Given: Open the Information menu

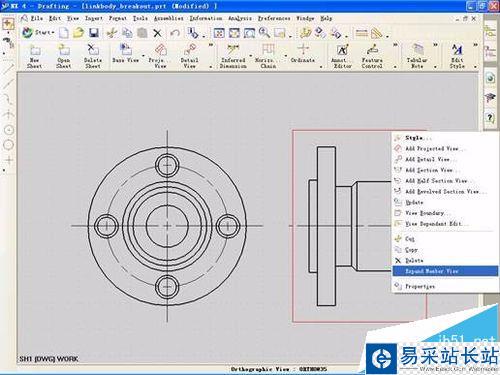Looking at the screenshot, I should coord(206,18).
